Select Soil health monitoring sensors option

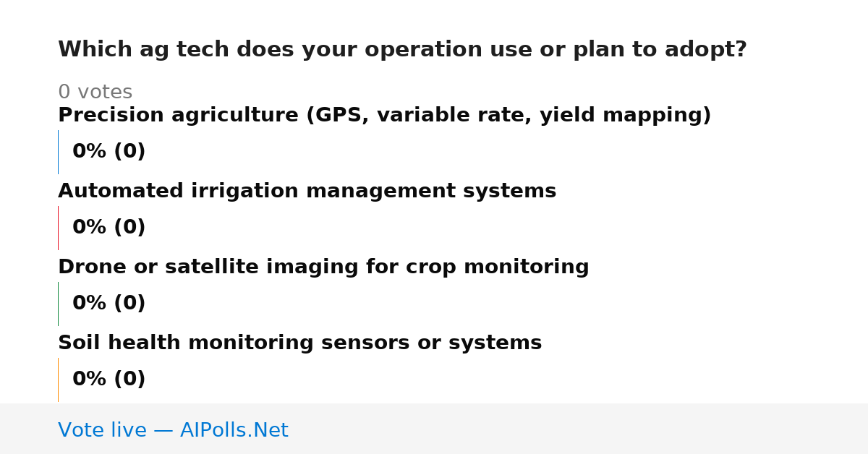299,343
